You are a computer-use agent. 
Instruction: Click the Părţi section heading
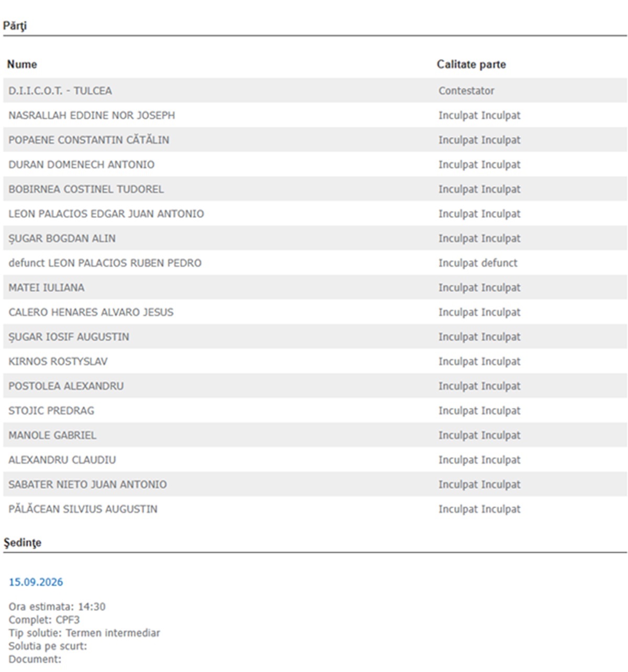tap(15, 26)
